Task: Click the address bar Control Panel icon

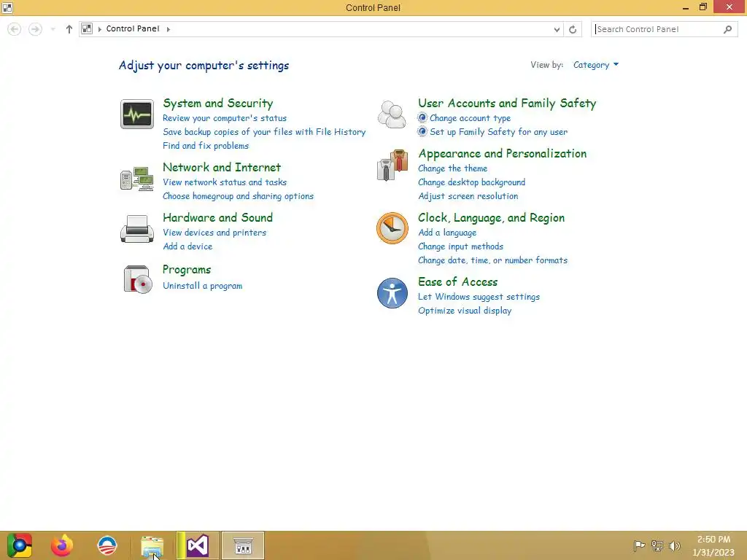Action: (87, 28)
